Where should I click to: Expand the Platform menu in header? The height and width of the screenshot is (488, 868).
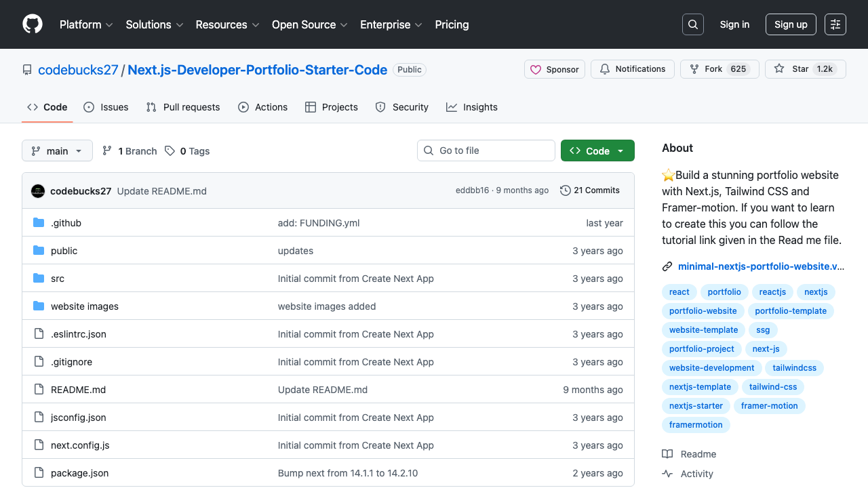pos(86,24)
